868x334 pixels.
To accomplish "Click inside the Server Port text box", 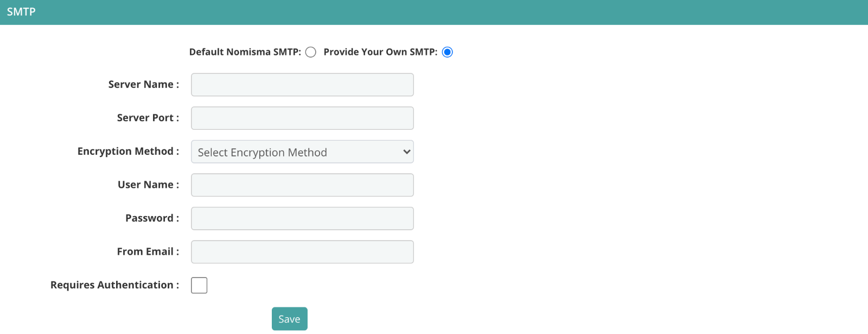I will [x=302, y=118].
